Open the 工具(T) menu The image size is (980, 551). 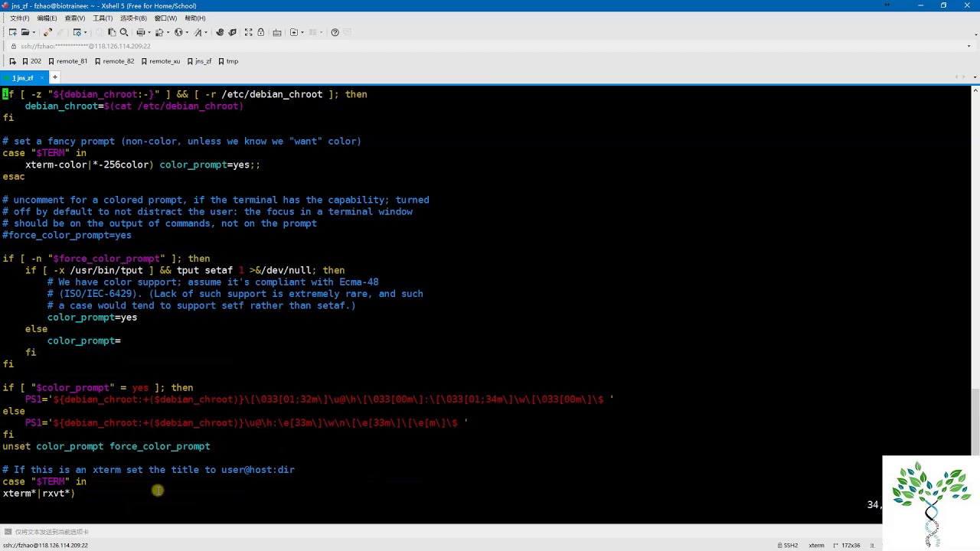[x=103, y=18]
